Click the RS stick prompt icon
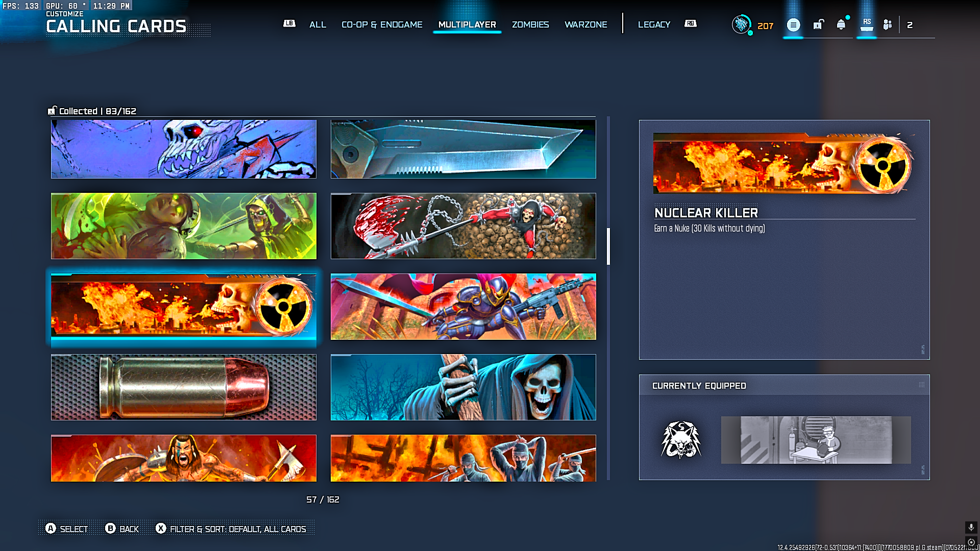 pyautogui.click(x=867, y=24)
